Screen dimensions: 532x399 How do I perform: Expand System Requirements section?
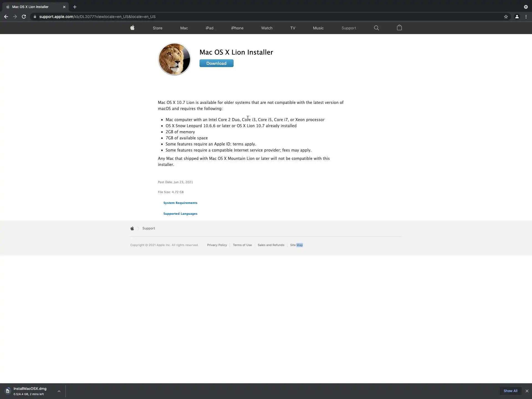(x=180, y=203)
